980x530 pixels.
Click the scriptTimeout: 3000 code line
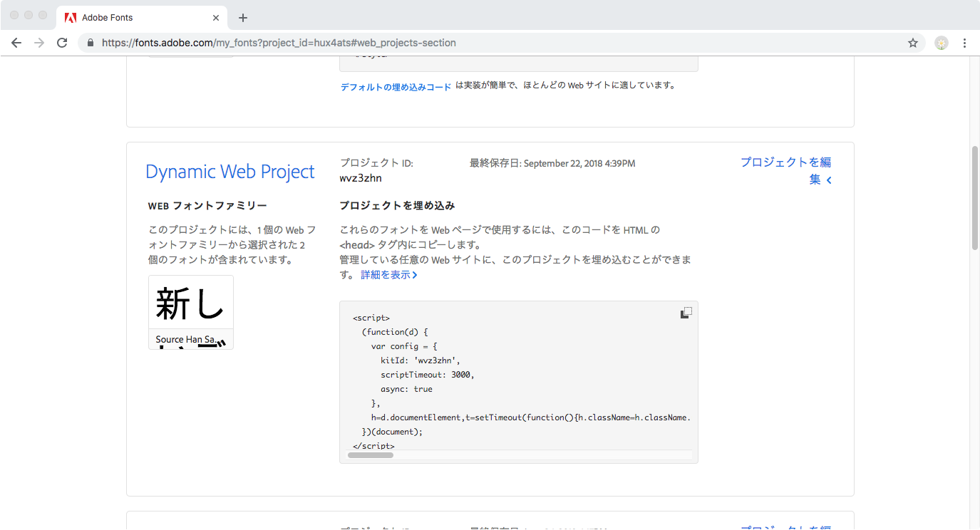[428, 375]
